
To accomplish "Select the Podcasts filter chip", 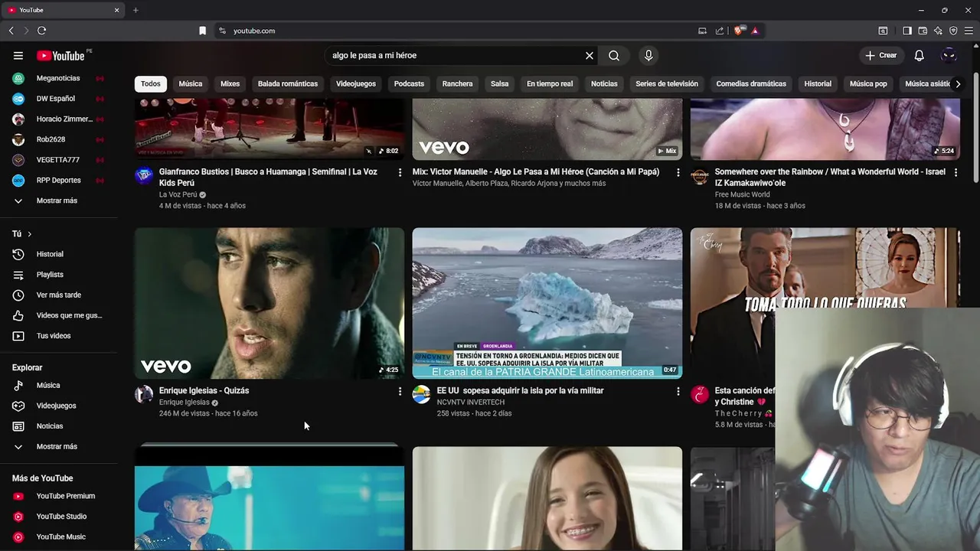I will coord(409,83).
